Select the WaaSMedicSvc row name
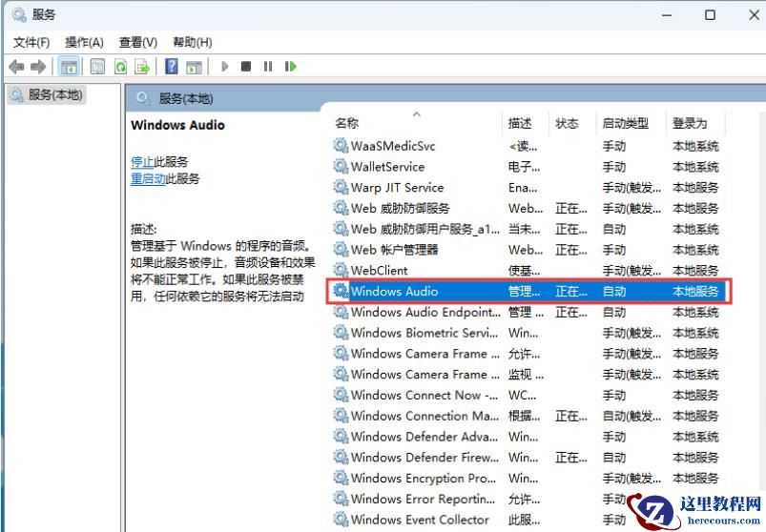766x532 pixels. 393,146
